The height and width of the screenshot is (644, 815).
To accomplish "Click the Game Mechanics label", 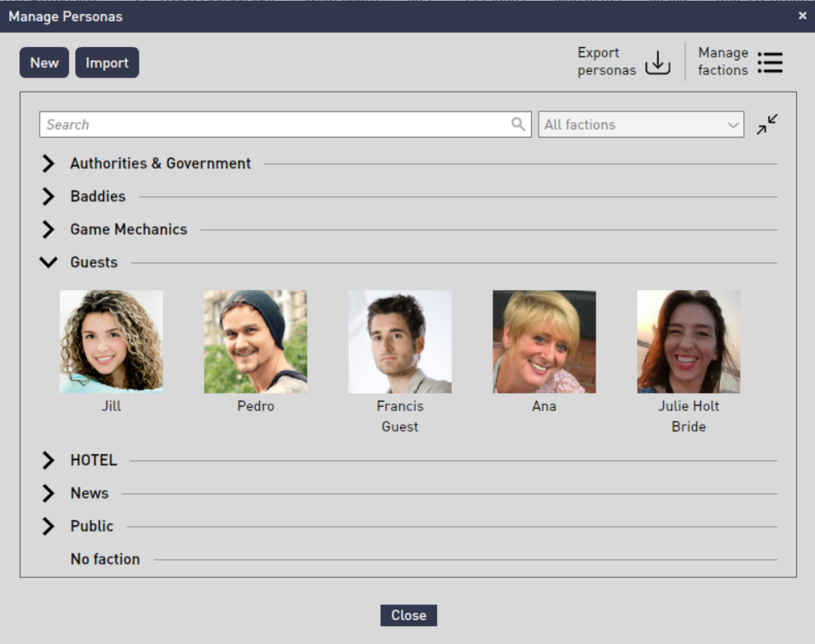I will click(x=129, y=229).
